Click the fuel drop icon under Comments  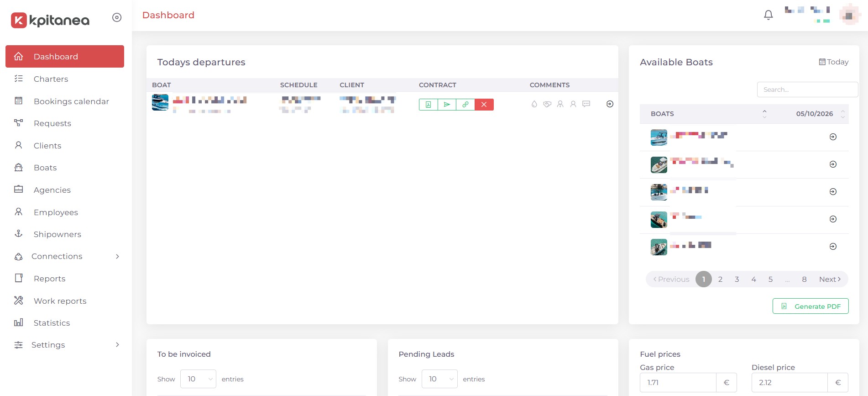point(534,104)
